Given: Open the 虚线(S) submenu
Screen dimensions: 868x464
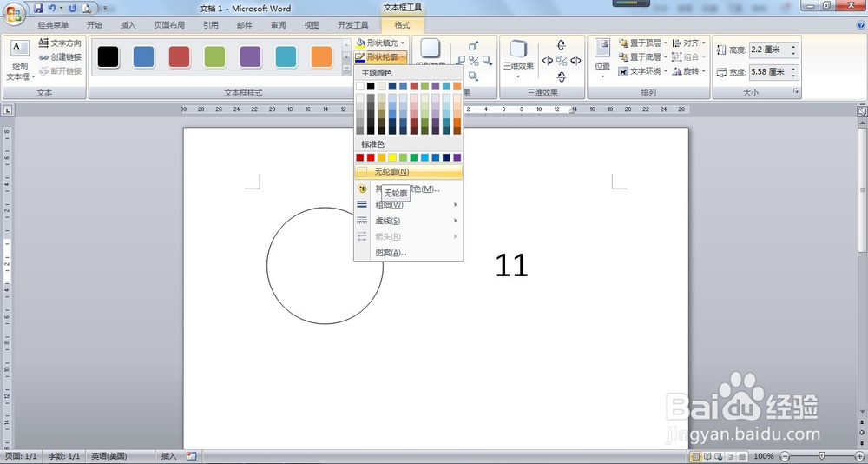Looking at the screenshot, I should tap(408, 221).
